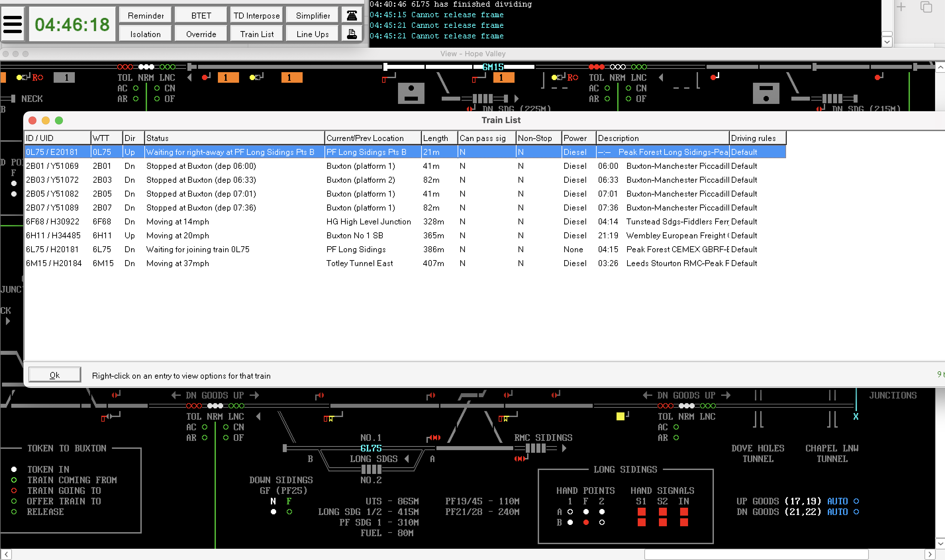Select Down Sidings GF position N
The image size is (945, 560).
click(x=274, y=512)
